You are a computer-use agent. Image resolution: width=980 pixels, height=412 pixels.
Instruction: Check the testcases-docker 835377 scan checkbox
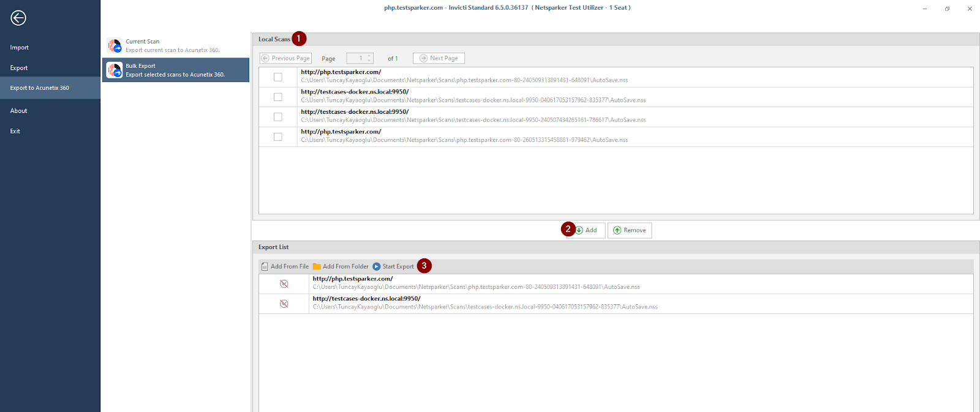point(278,97)
